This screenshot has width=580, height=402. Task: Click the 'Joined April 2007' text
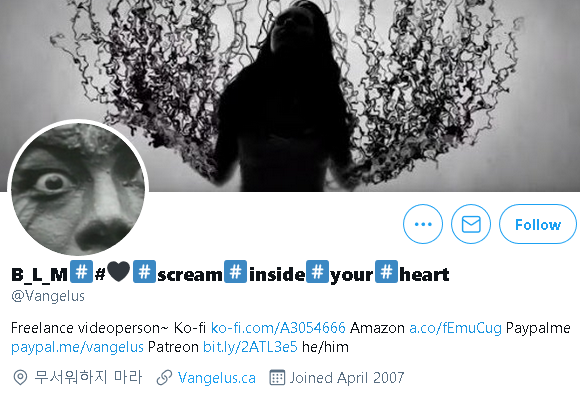click(347, 378)
